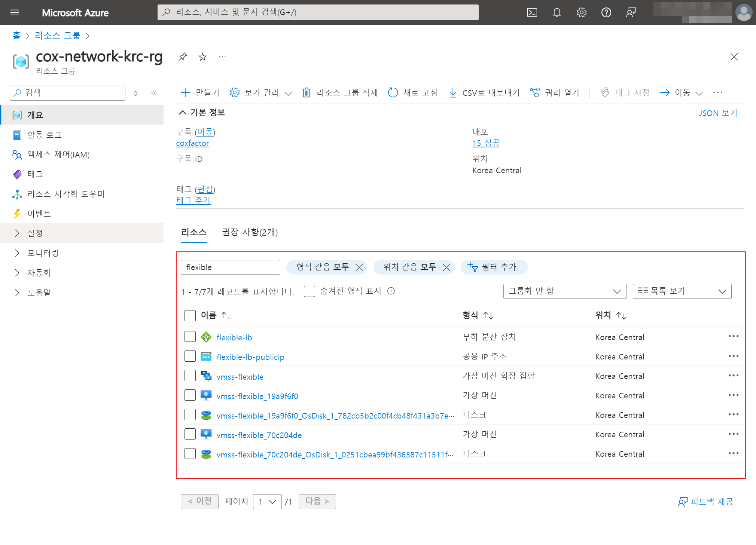Open Cloud Shell from the top bar
The image size is (756, 545).
point(532,12)
